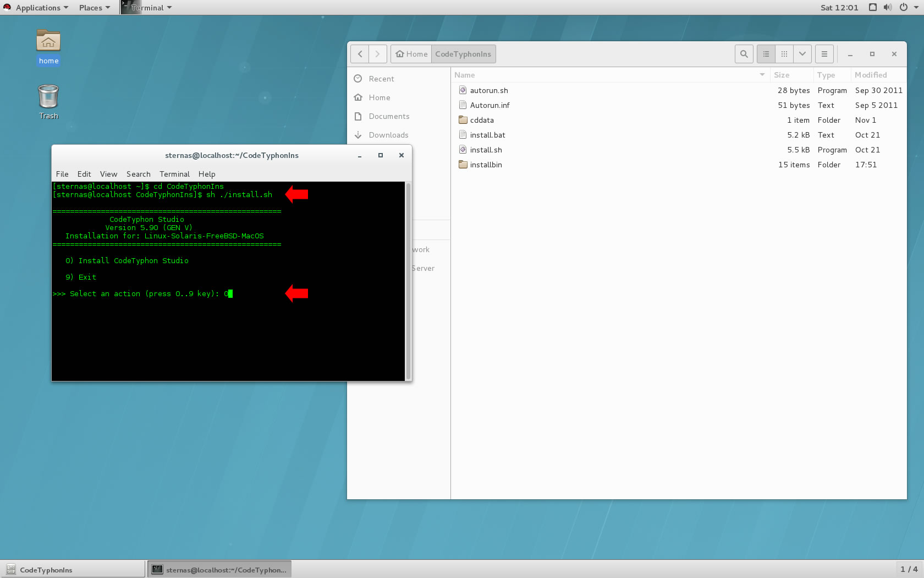Screen dimensions: 924x578
Task: Maximize the file manager window
Action: pyautogui.click(x=872, y=54)
